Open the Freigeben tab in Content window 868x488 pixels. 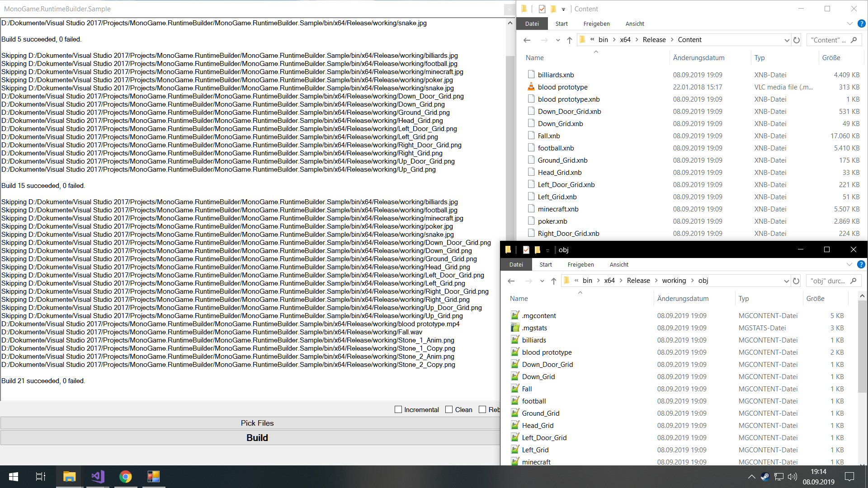596,23
